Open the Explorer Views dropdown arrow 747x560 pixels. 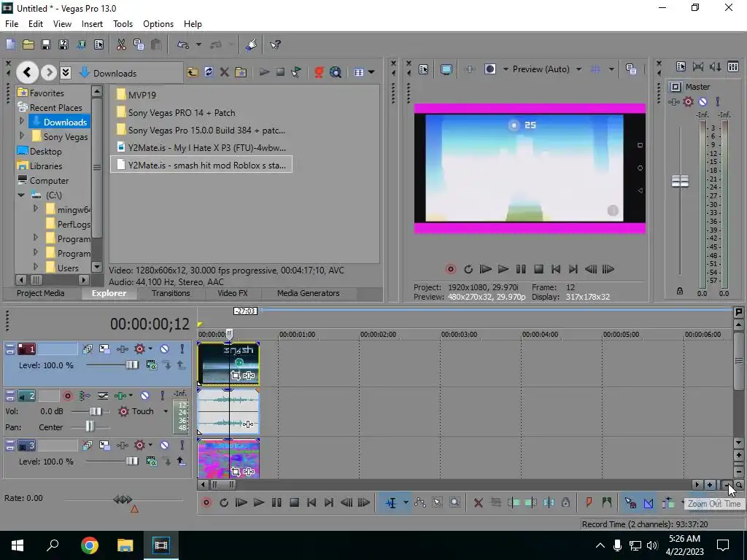[x=371, y=72]
